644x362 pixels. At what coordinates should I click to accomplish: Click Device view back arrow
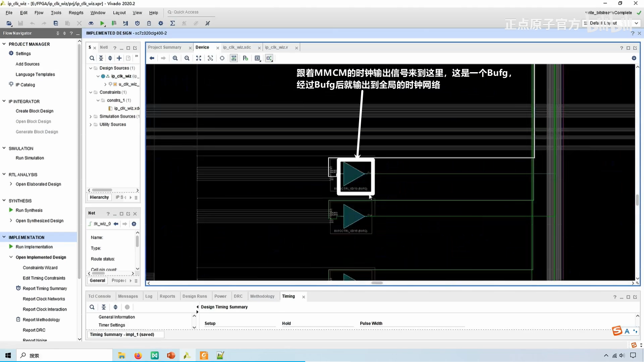[152, 58]
